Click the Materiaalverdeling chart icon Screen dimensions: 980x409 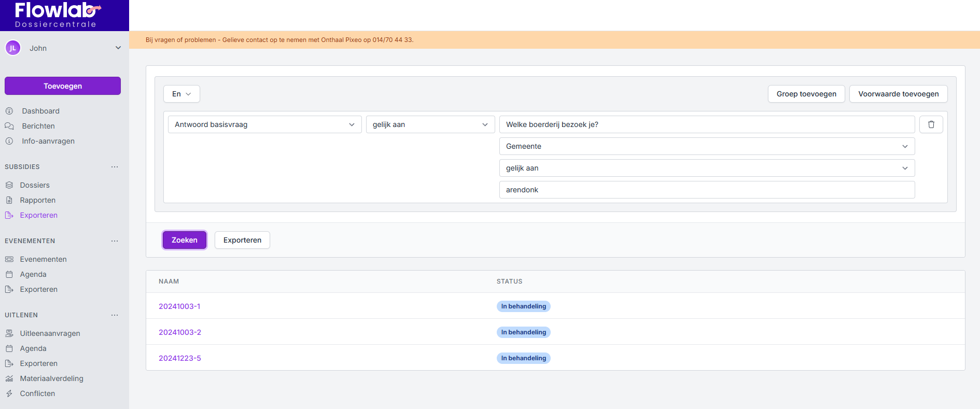(9, 378)
